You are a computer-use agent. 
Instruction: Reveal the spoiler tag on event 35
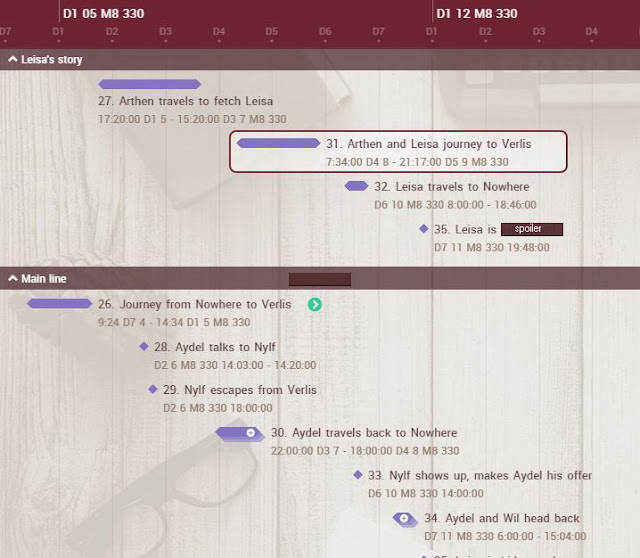click(x=532, y=229)
